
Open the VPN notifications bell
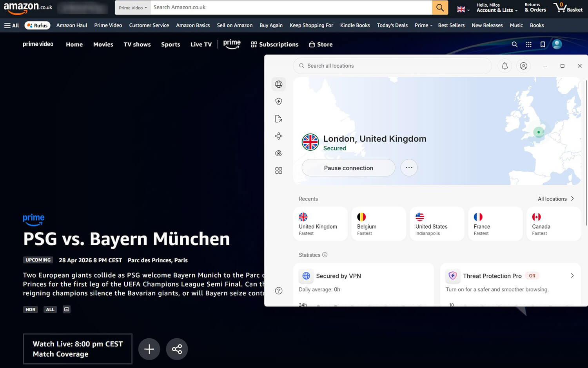click(505, 66)
